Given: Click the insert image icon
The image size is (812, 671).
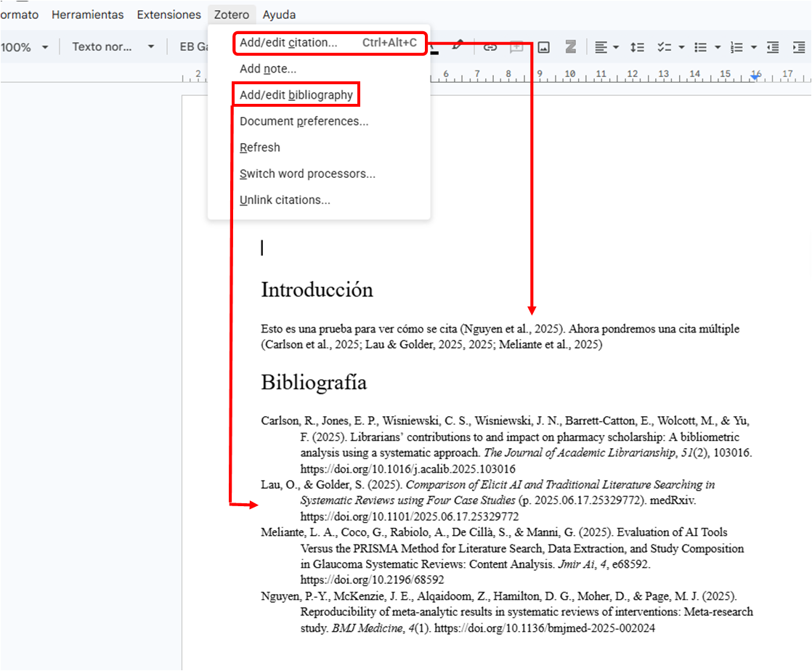Looking at the screenshot, I should [x=543, y=47].
